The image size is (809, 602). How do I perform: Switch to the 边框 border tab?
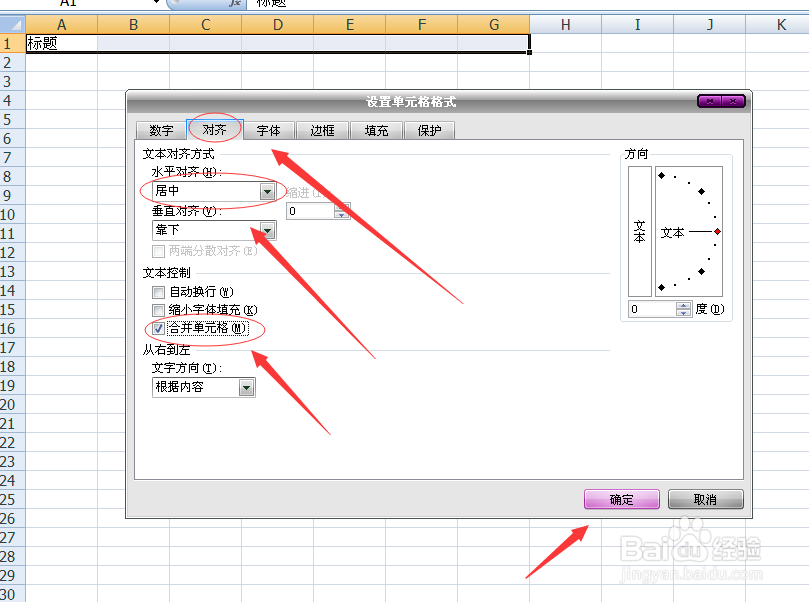click(321, 130)
